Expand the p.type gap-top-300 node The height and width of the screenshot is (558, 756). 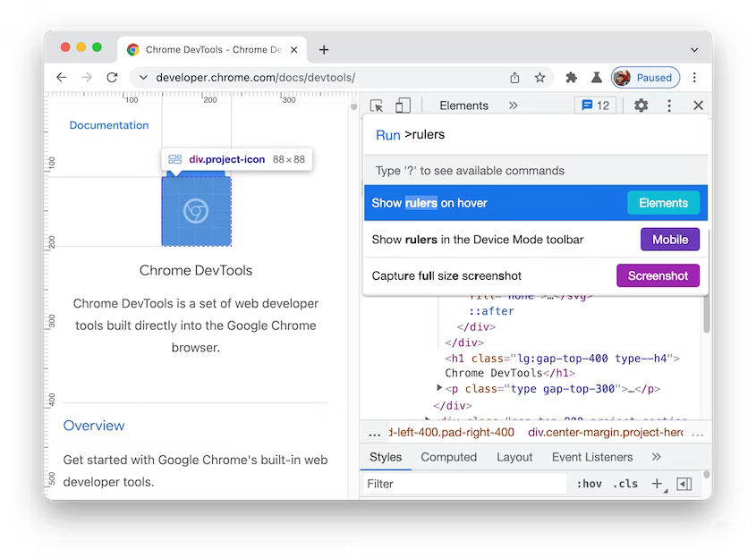click(439, 388)
